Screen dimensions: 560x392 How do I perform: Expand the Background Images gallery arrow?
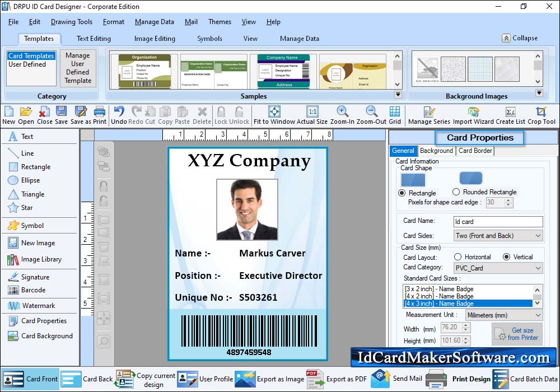pyautogui.click(x=539, y=93)
